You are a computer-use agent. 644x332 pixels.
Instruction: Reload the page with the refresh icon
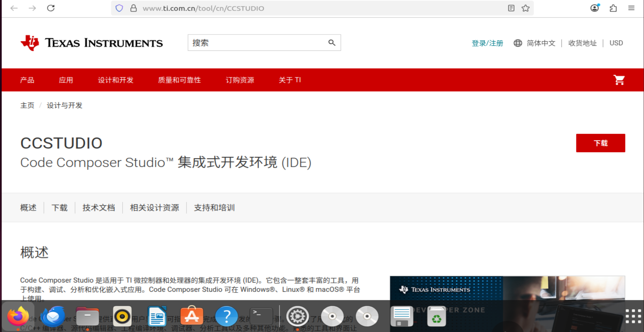pyautogui.click(x=51, y=8)
